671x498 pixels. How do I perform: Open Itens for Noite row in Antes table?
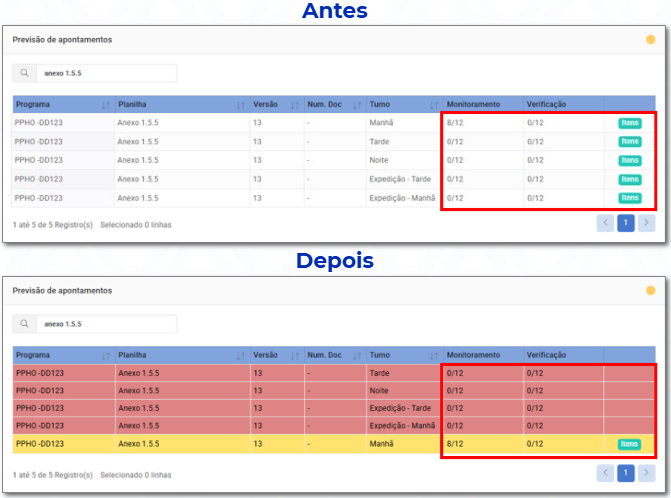pyautogui.click(x=630, y=160)
